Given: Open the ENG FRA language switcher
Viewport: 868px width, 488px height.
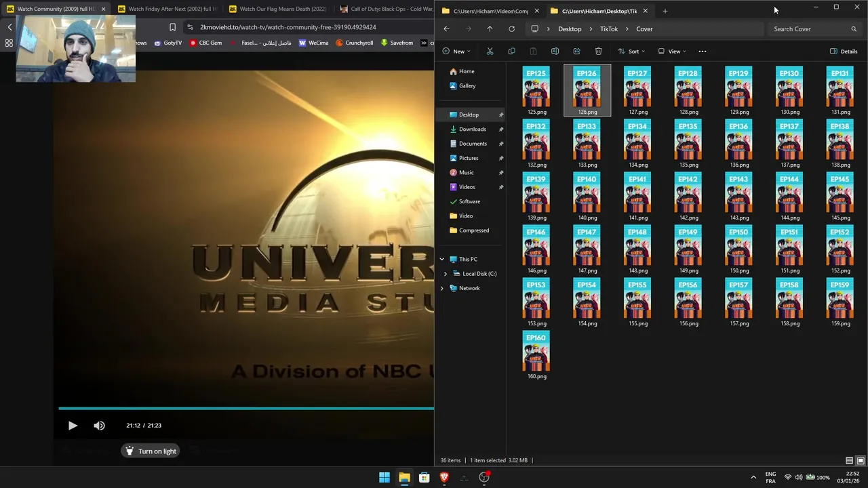Looking at the screenshot, I should pos(770,477).
